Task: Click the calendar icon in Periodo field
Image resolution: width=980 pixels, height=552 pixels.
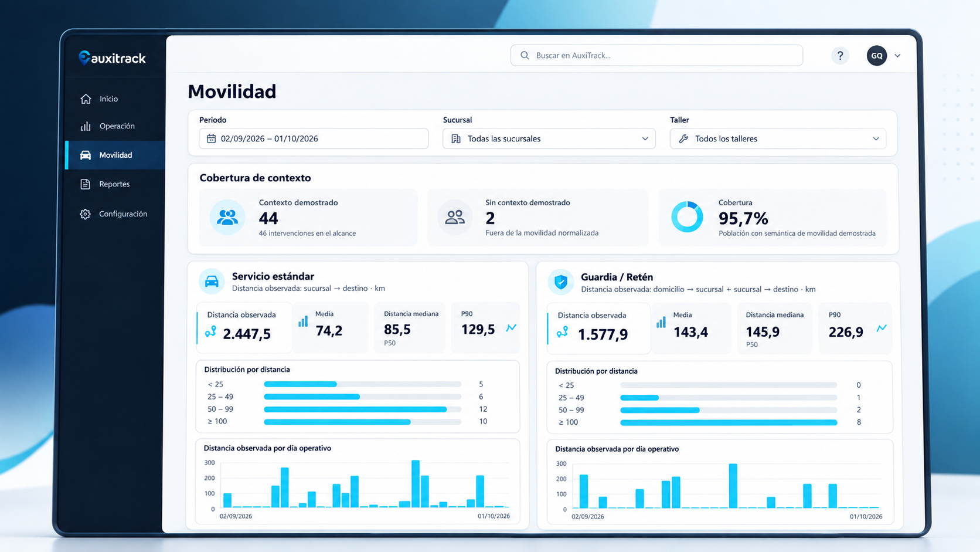Action: click(x=212, y=139)
